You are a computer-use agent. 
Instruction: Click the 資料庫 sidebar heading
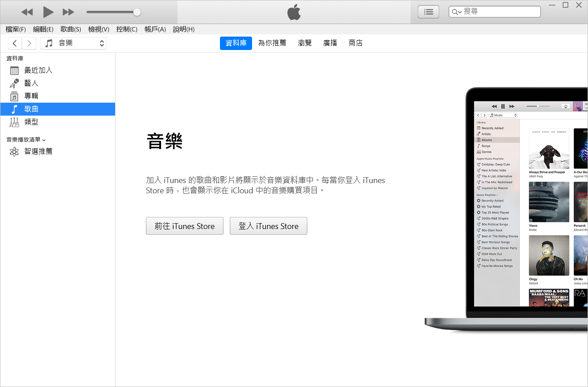15,58
